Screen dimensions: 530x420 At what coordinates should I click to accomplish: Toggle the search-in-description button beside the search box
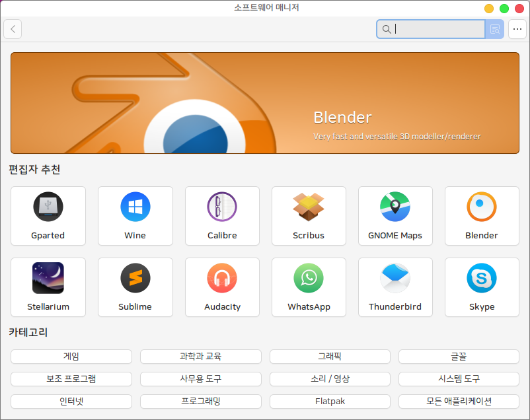tap(495, 29)
